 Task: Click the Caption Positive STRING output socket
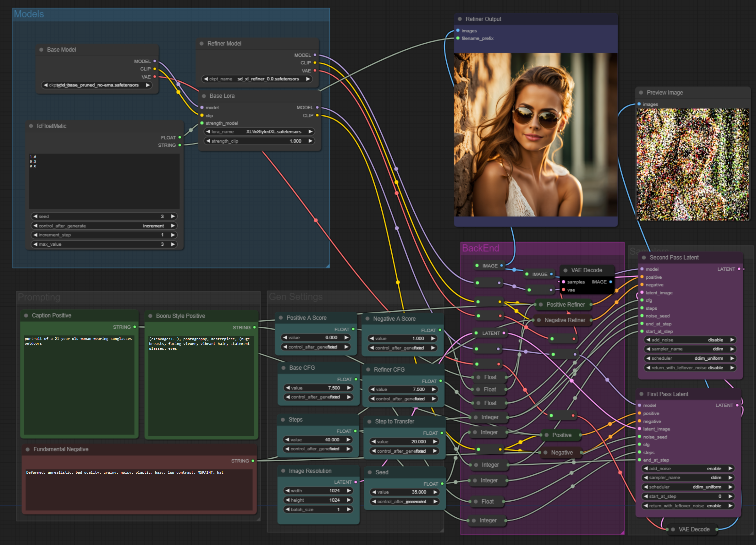135,327
